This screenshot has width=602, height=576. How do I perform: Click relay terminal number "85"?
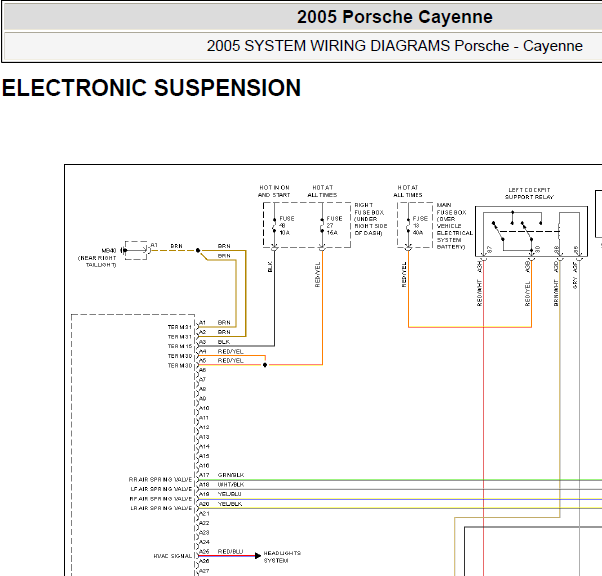pos(576,250)
